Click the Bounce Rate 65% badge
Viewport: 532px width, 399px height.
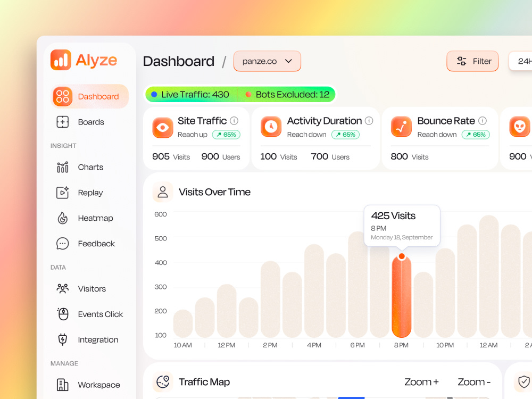[x=476, y=135]
